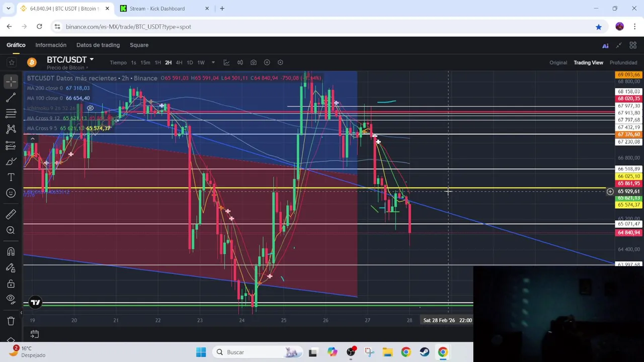Click the MA Cross 9 5 indicator label

pos(42,128)
